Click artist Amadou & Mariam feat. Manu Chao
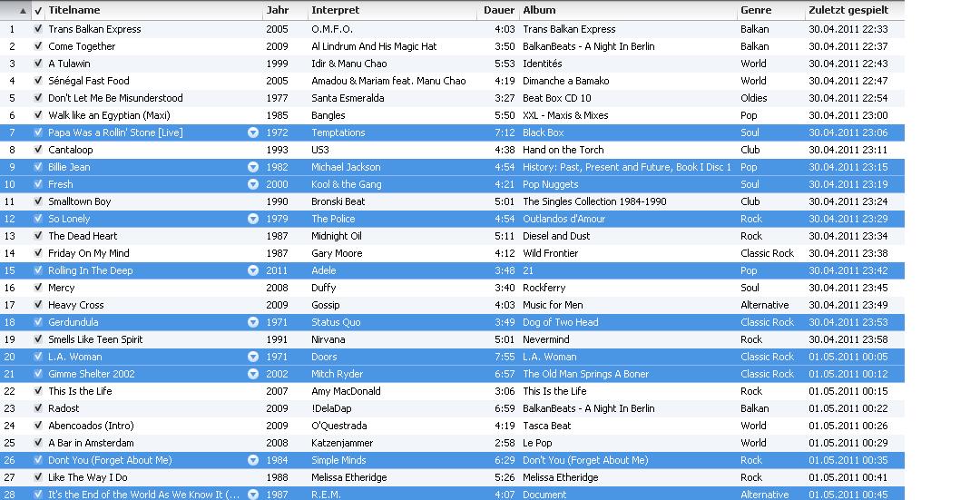This screenshot has width=980, height=500. (388, 81)
